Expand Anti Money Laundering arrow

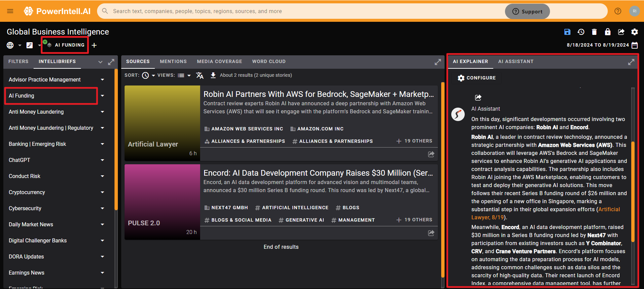click(x=102, y=112)
